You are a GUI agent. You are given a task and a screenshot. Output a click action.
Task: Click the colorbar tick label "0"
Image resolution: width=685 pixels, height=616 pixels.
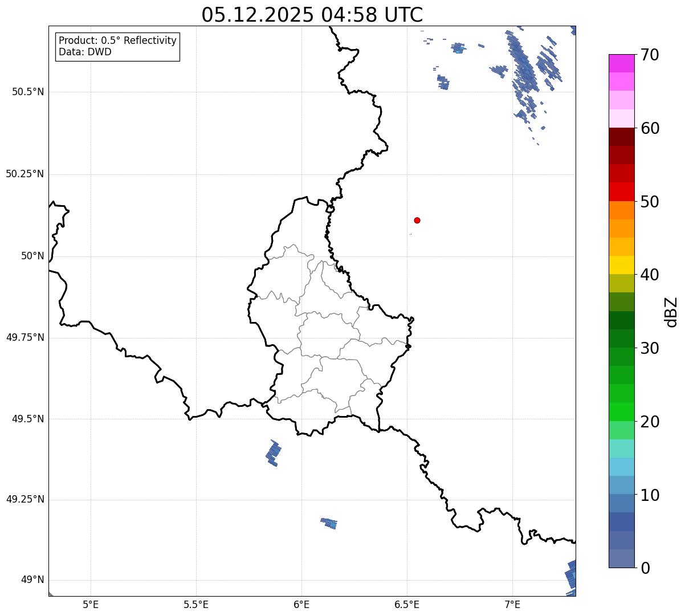[645, 568]
